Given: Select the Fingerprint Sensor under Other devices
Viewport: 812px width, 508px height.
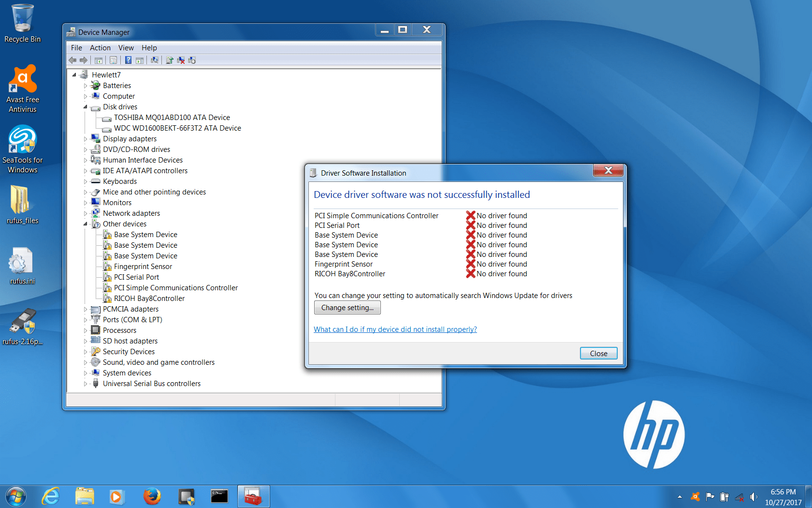Looking at the screenshot, I should pos(143,266).
